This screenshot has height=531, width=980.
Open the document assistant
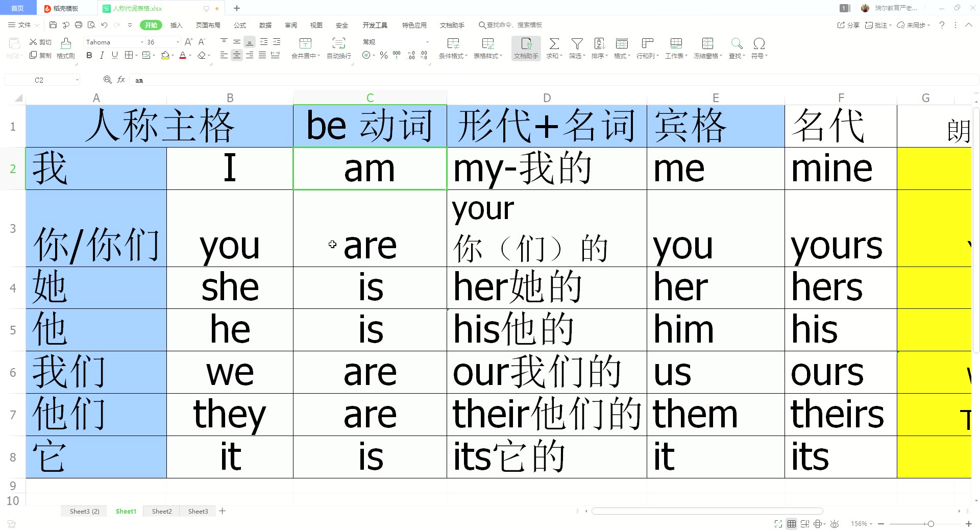point(526,49)
